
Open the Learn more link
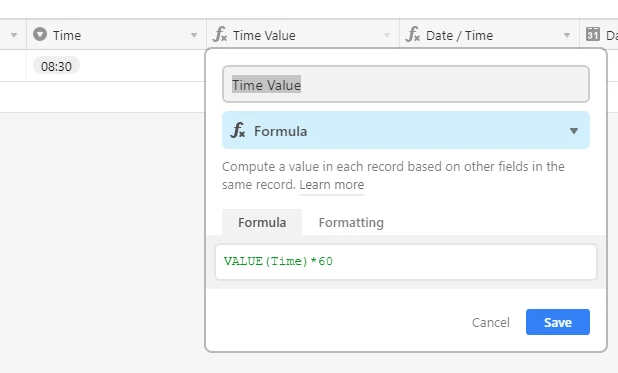[331, 185]
